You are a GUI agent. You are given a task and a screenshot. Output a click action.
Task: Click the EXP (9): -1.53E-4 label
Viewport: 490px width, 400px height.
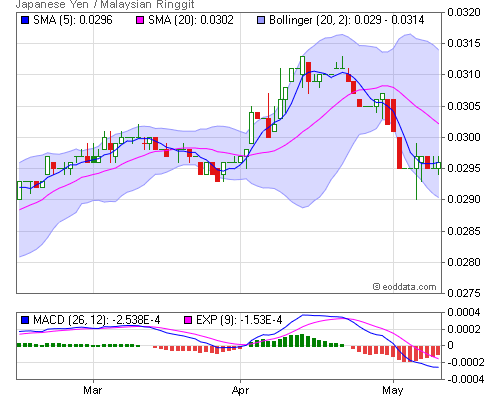tap(239, 320)
